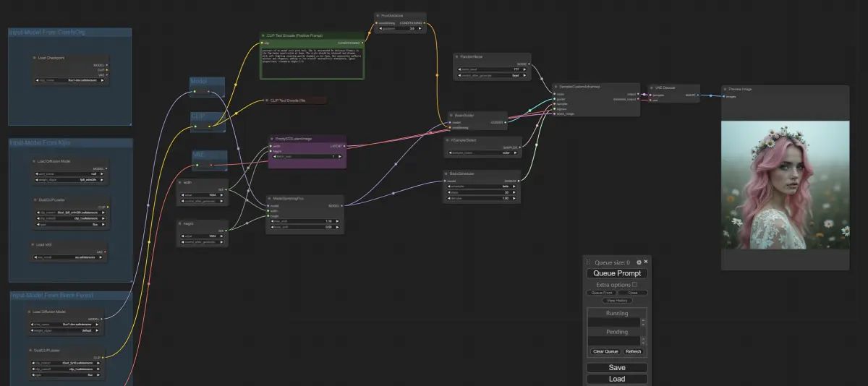
Task: Click the generated preview image
Action: [785, 185]
